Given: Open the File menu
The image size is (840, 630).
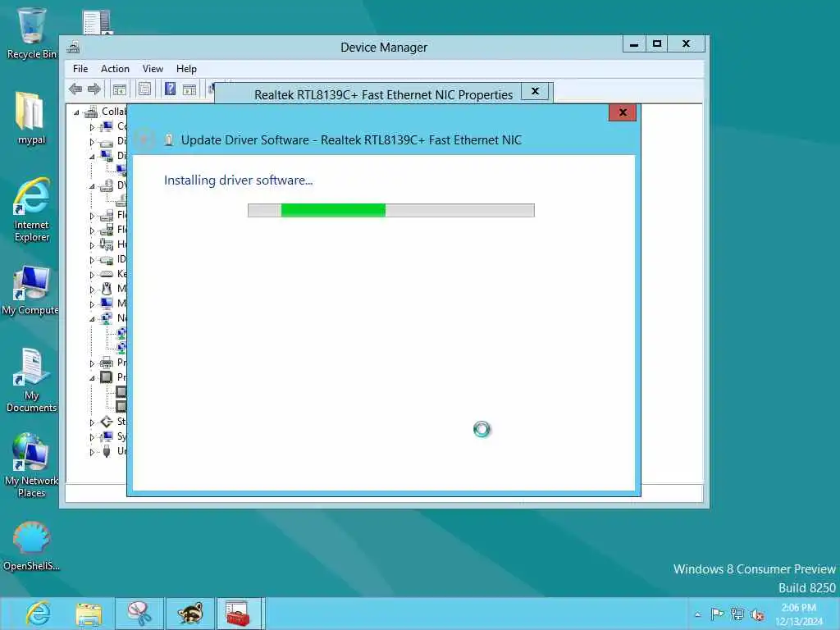Looking at the screenshot, I should click(80, 69).
